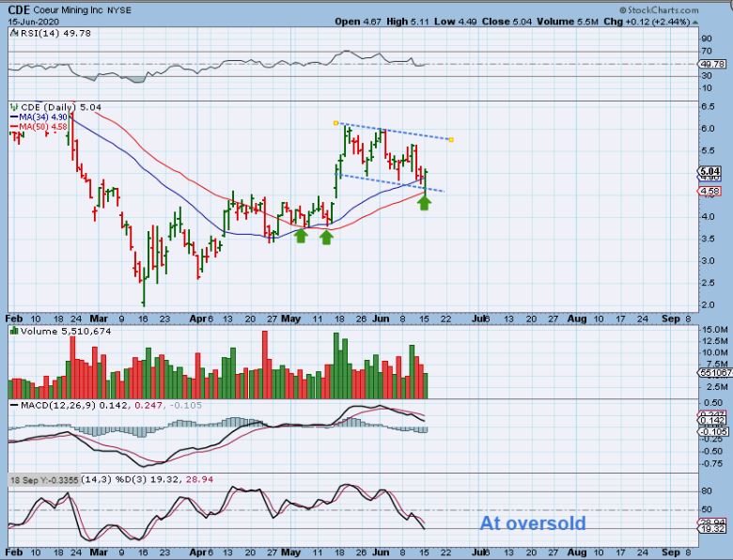
Task: Click the 'Aug' label below the price chart
Action: pos(577,319)
